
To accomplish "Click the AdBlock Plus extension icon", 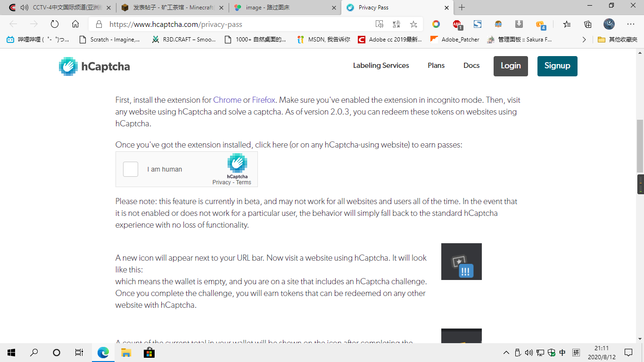I will 457,24.
